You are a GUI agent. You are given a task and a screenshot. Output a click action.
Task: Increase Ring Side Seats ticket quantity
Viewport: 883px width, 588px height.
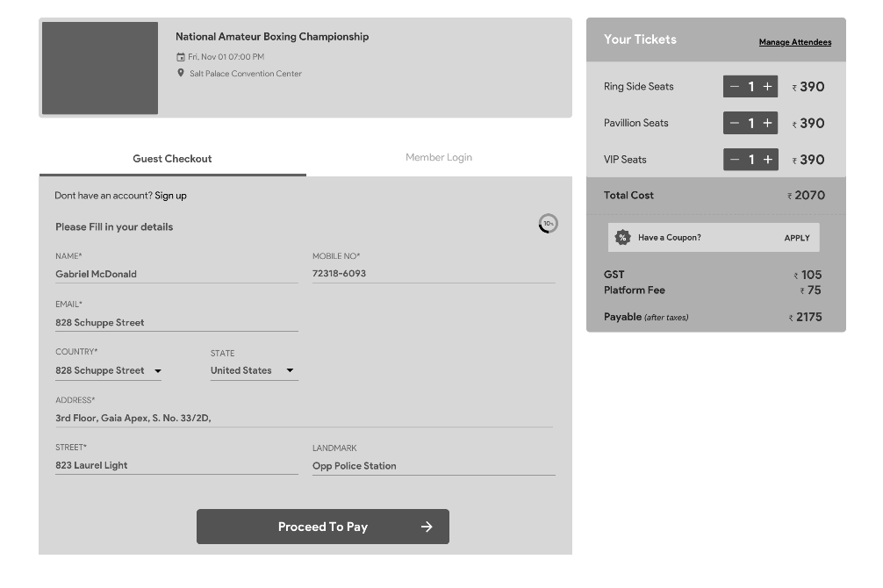click(767, 87)
